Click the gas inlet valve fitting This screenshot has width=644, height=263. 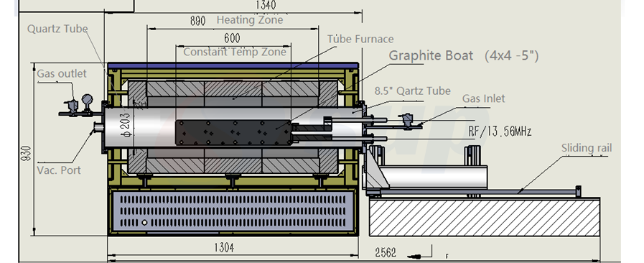[408, 121]
